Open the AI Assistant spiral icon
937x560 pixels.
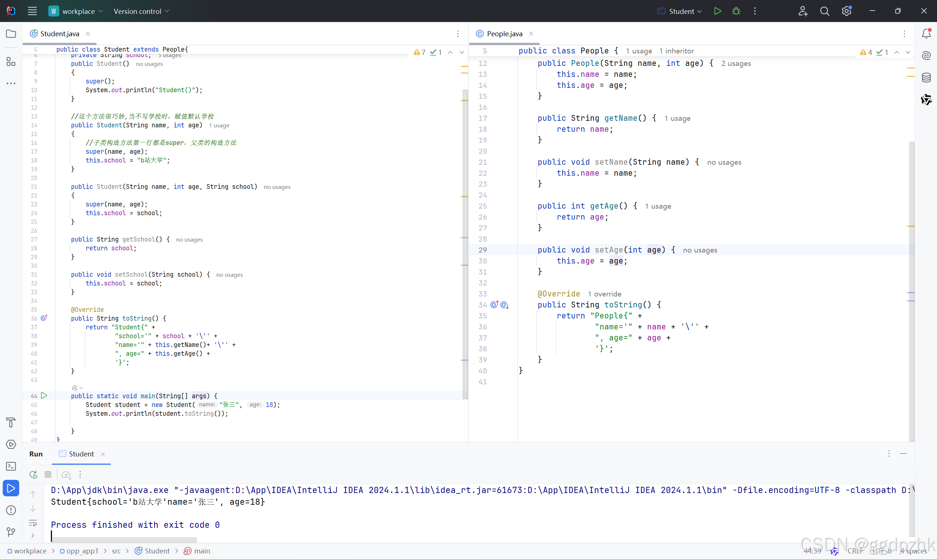926,56
